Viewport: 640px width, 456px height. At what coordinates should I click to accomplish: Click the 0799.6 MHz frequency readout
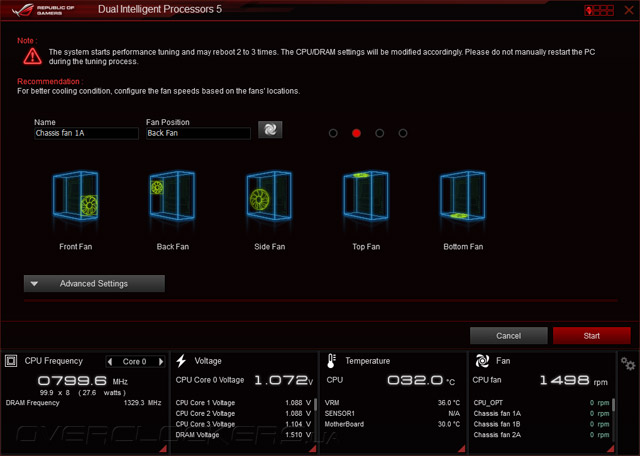point(83,381)
